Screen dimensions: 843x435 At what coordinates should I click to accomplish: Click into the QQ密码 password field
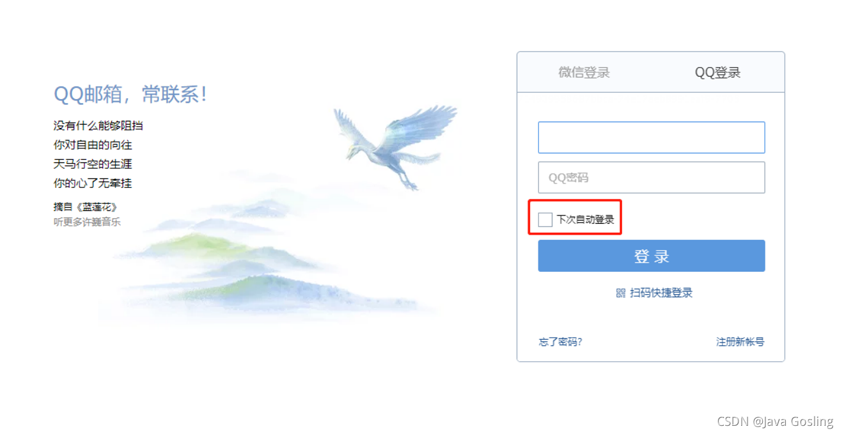point(651,177)
